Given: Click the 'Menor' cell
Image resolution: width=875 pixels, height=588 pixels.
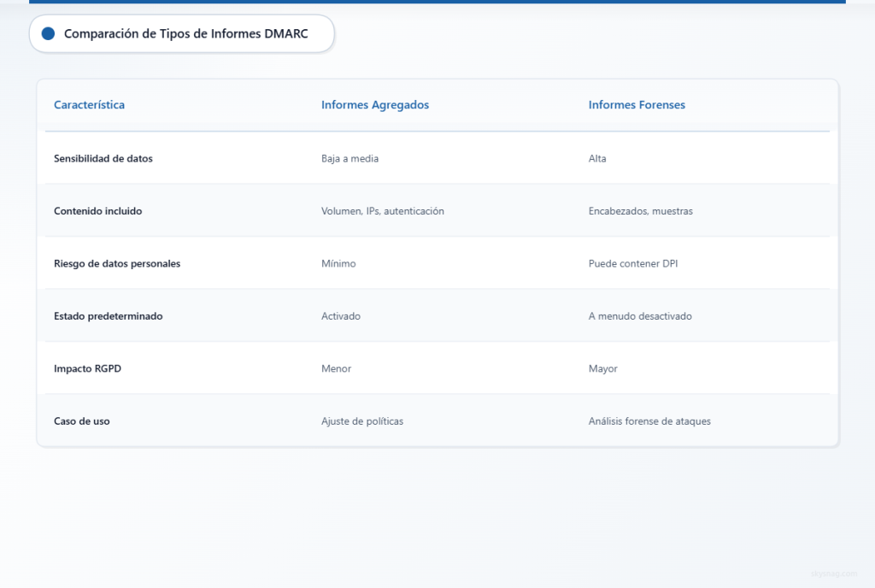Looking at the screenshot, I should pyautogui.click(x=336, y=368).
